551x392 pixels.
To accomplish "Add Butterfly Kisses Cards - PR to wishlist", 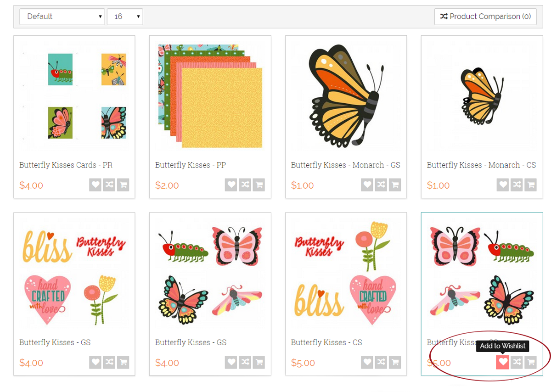I will (95, 185).
